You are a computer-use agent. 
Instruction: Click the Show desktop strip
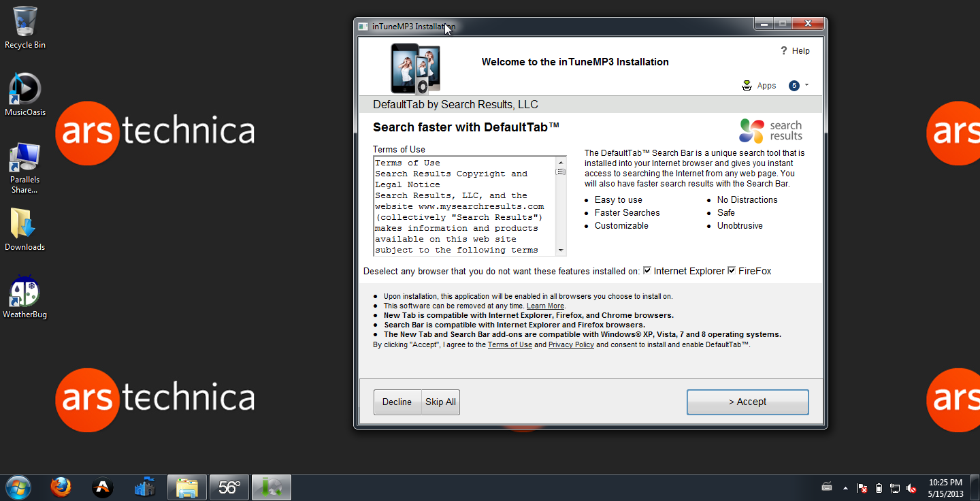(x=975, y=487)
